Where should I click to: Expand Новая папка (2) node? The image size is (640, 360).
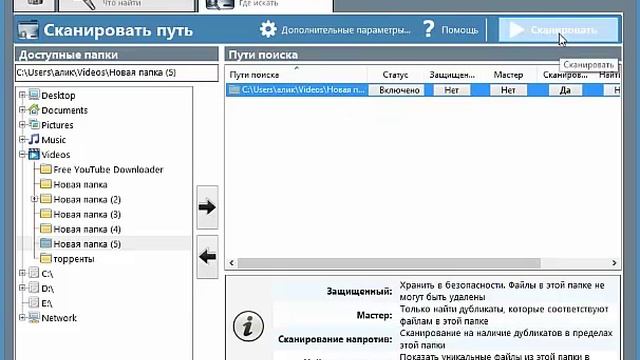(34, 199)
